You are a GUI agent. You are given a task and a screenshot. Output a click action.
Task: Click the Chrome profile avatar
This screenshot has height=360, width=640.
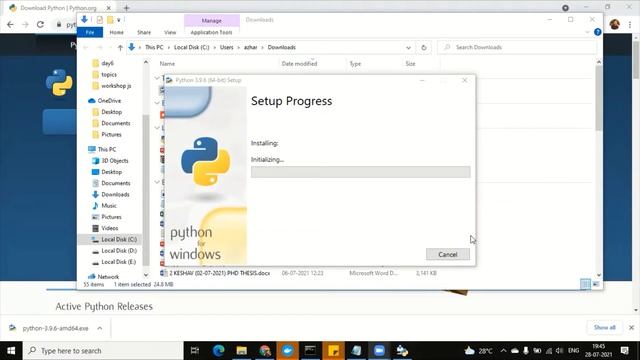click(615, 24)
